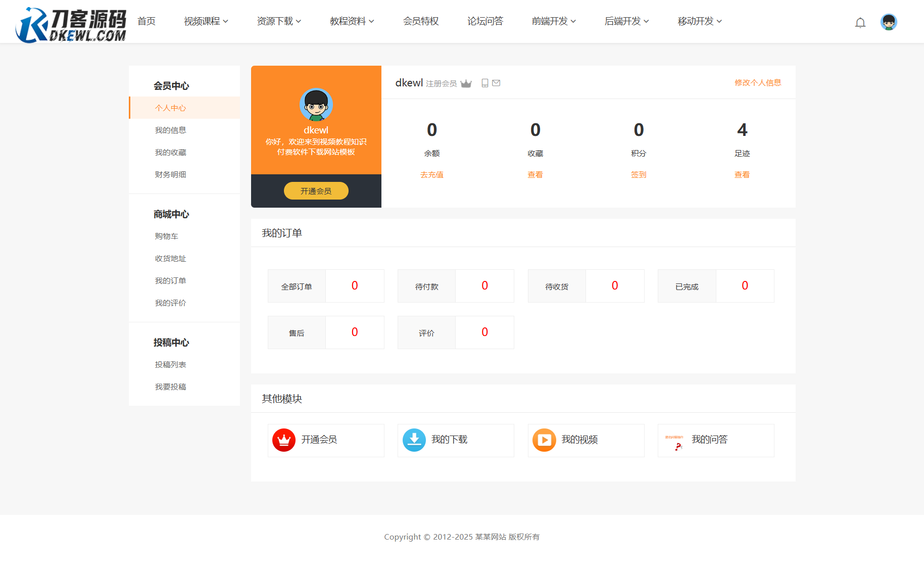
Task: Open the 论坛问答 section
Action: click(485, 21)
